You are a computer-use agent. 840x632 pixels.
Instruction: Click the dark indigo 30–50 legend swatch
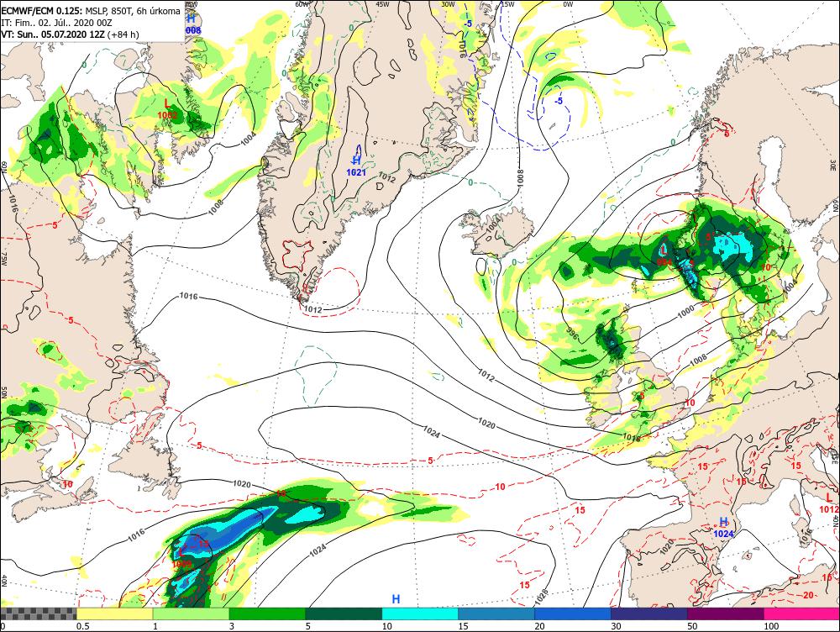(x=648, y=614)
